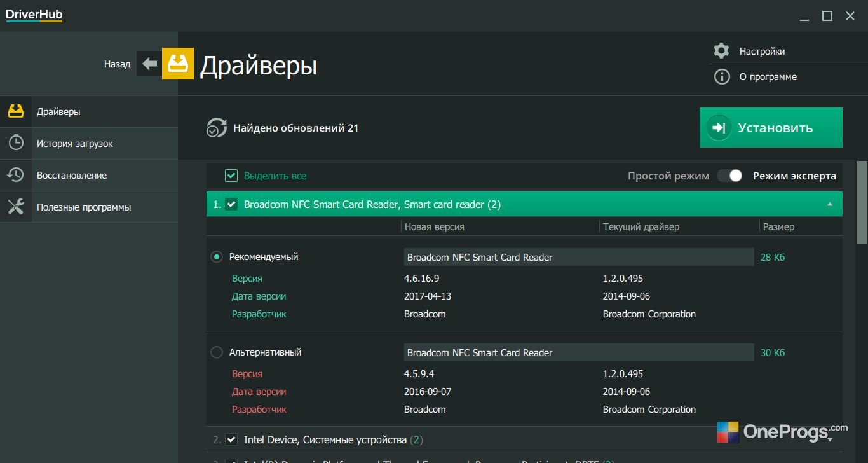Viewport: 868px width, 463px height.
Task: Click the Найдено обновлений 21 text
Action: pyautogui.click(x=296, y=128)
